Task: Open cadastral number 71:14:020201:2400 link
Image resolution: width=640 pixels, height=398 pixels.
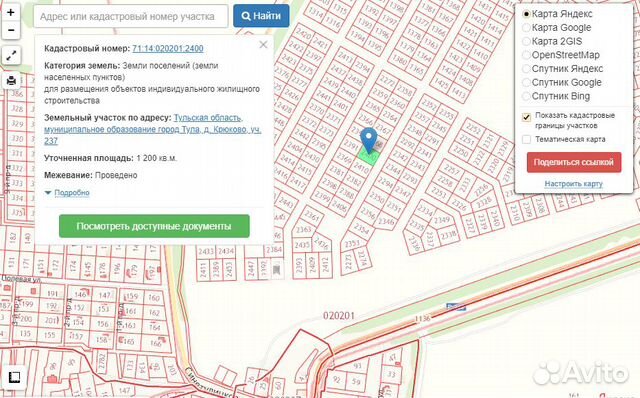Action: point(168,48)
